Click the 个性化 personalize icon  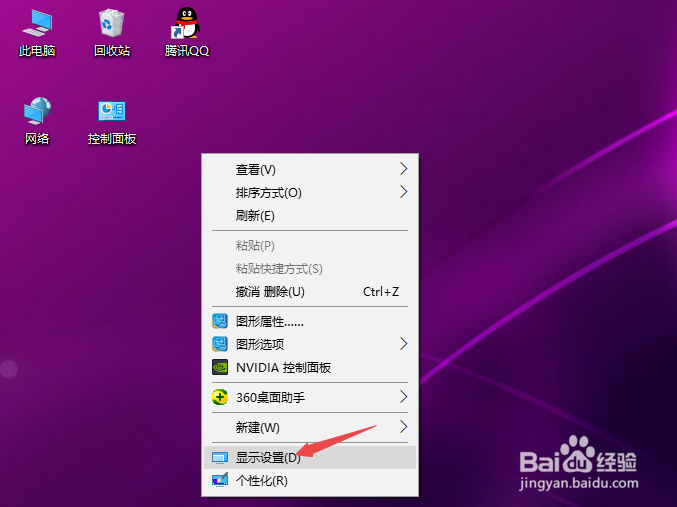click(220, 480)
